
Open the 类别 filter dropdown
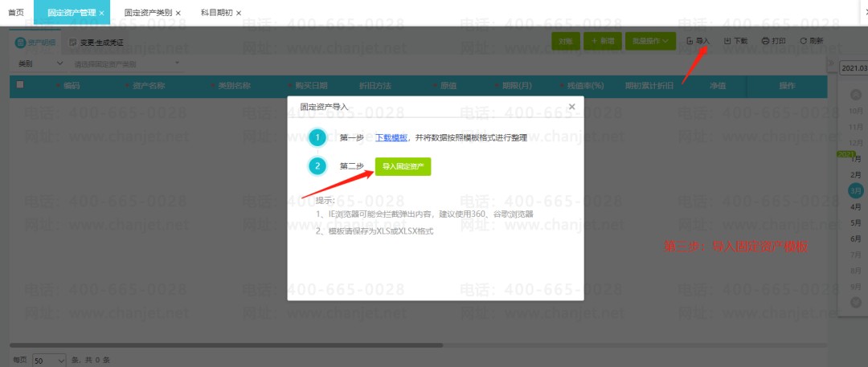coord(40,63)
